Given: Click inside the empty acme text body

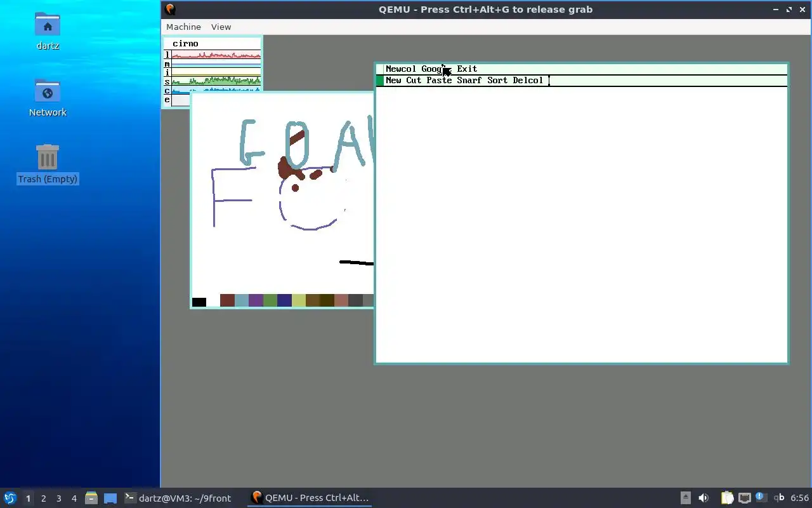Looking at the screenshot, I should coord(581,224).
